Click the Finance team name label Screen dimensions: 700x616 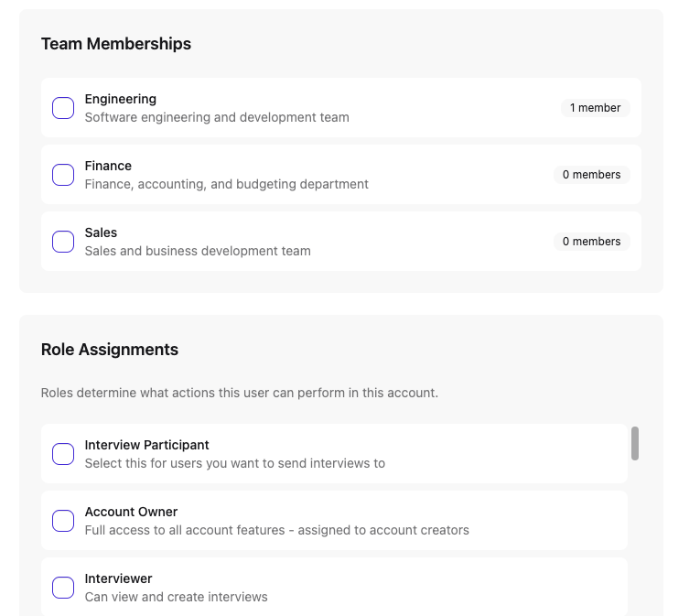pos(108,166)
